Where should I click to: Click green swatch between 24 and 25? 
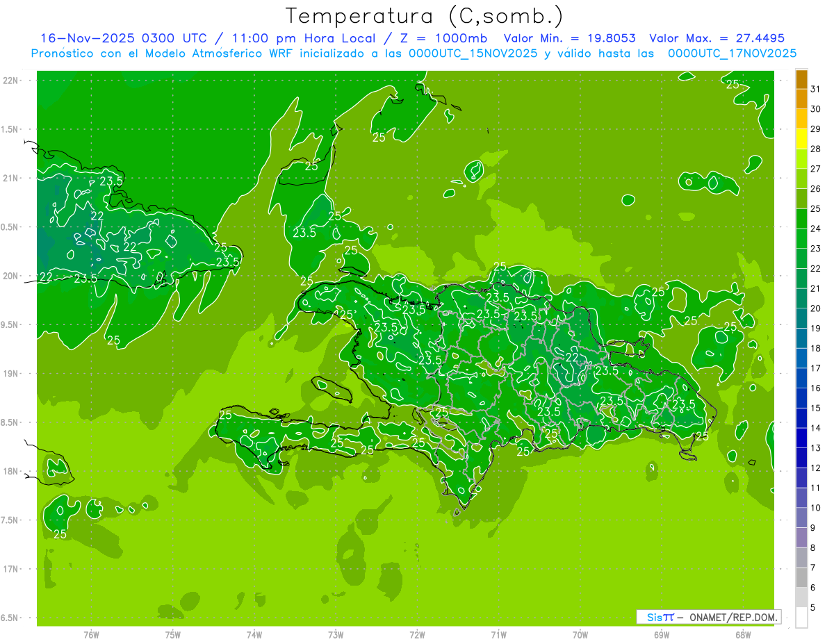point(801,219)
